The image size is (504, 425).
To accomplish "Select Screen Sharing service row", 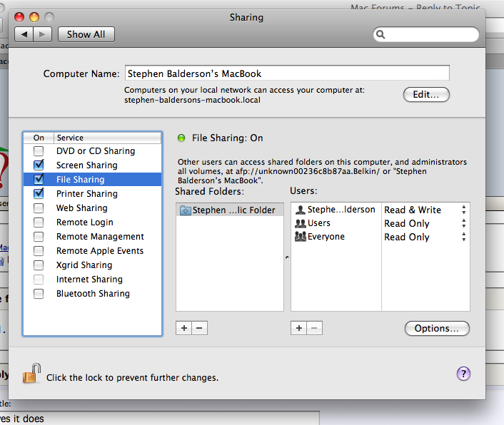I will (92, 165).
